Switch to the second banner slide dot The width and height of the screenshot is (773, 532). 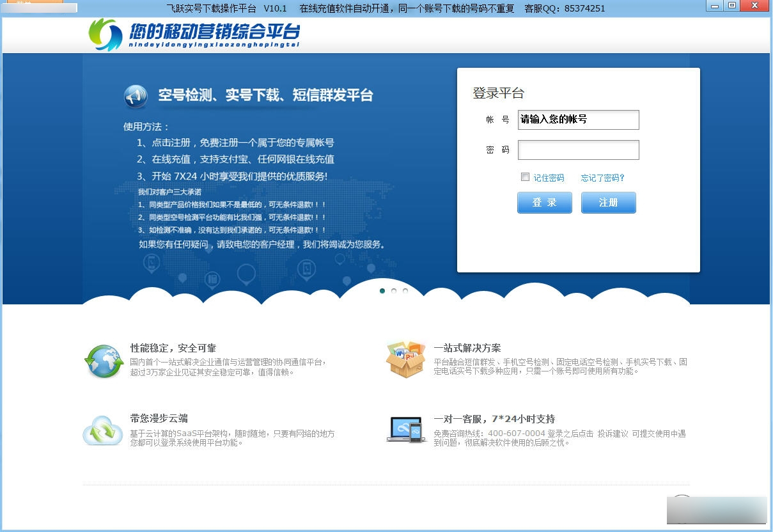coord(394,291)
